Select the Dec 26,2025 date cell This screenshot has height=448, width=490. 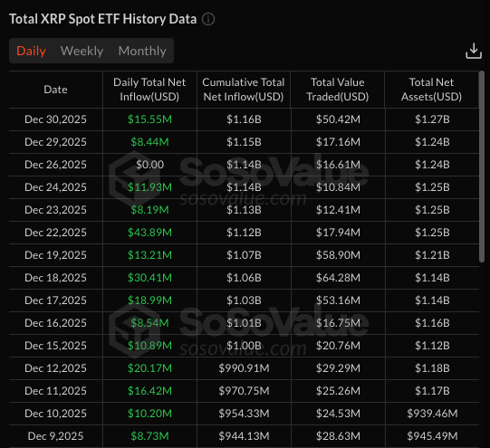pos(55,165)
